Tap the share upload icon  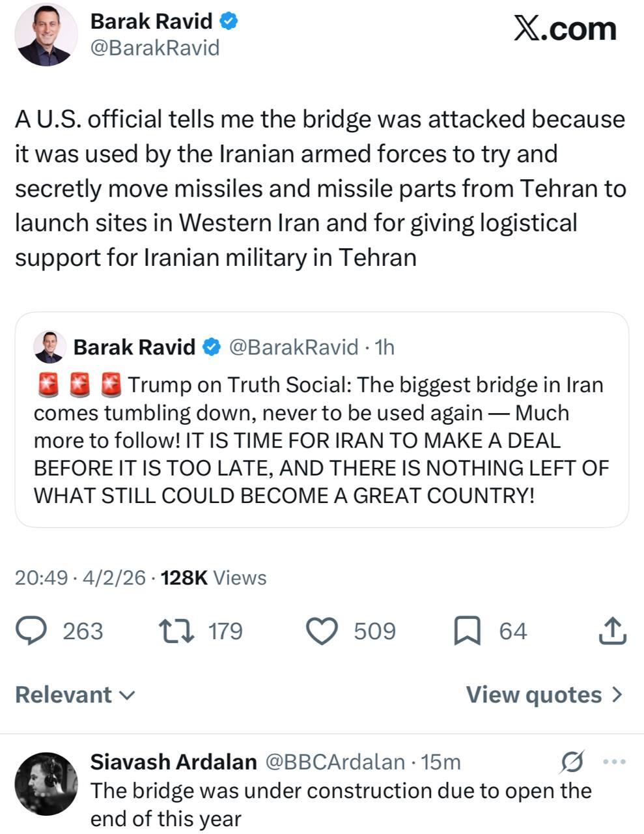coord(611,631)
